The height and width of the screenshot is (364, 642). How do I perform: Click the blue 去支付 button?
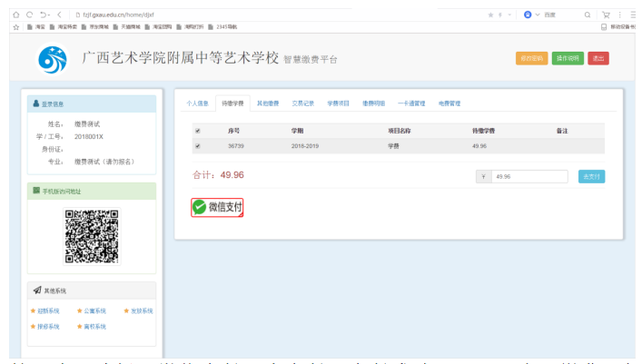591,176
